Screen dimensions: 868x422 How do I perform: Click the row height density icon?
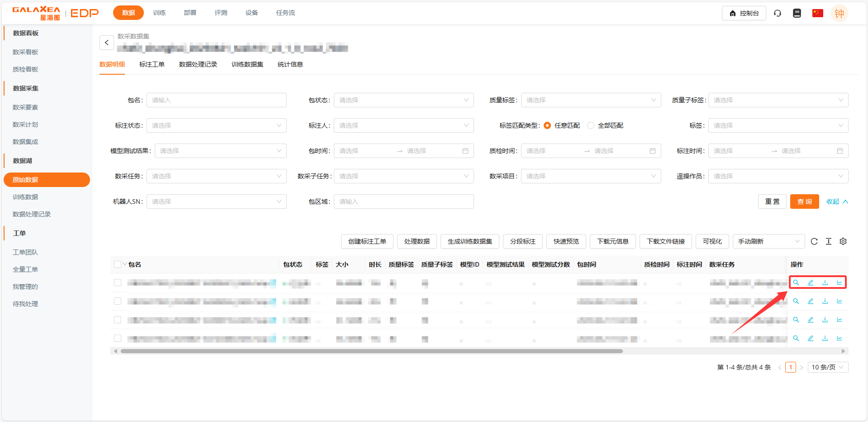pos(829,241)
